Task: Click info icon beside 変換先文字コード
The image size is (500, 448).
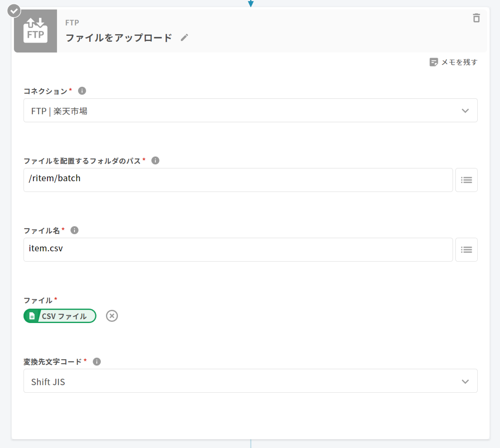Action: coord(97,362)
